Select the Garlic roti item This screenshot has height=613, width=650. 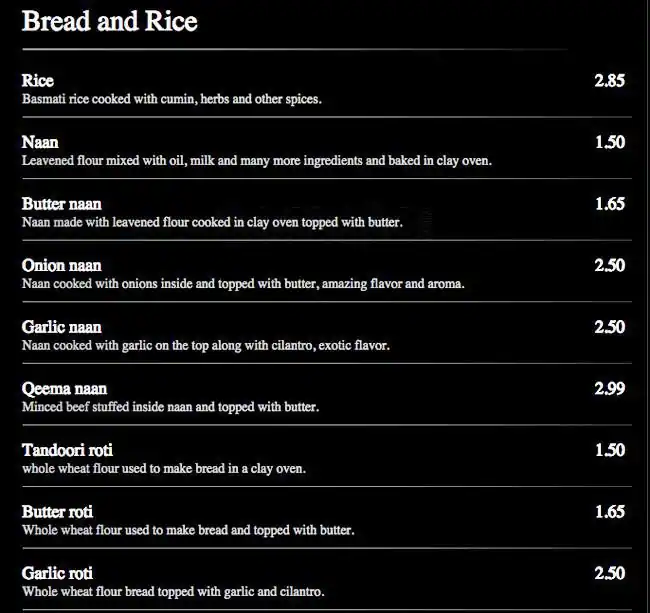(57, 574)
